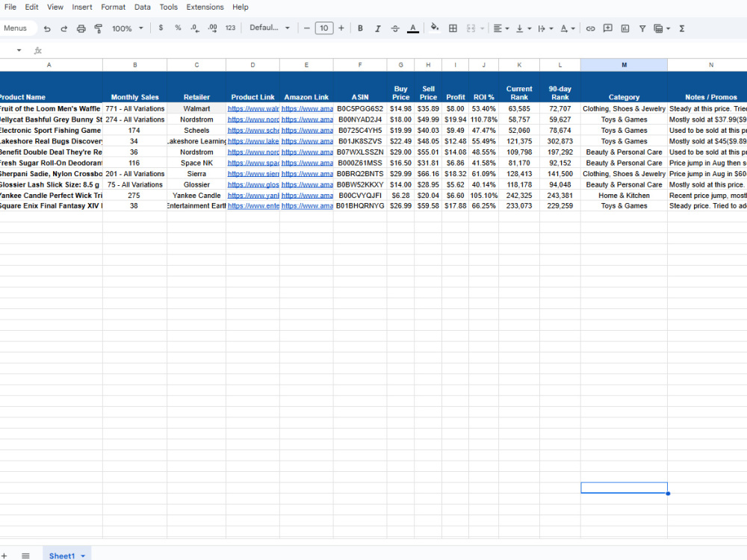
Task: Click the Create a filter icon
Action: [x=642, y=28]
